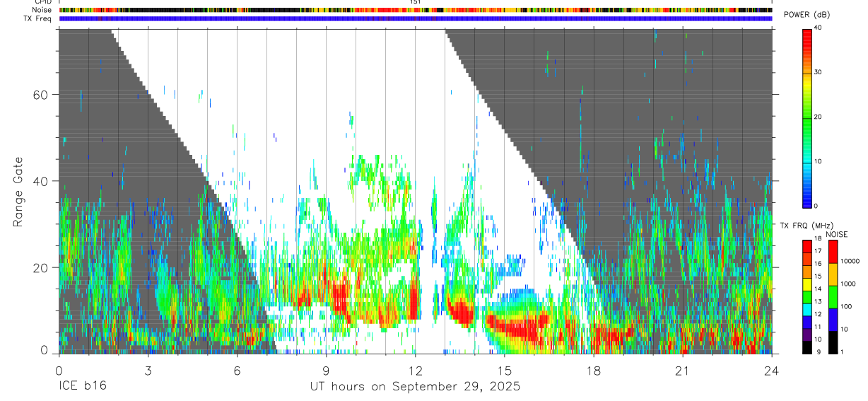Click the 'TX Freq' row label at top left

tap(37, 18)
